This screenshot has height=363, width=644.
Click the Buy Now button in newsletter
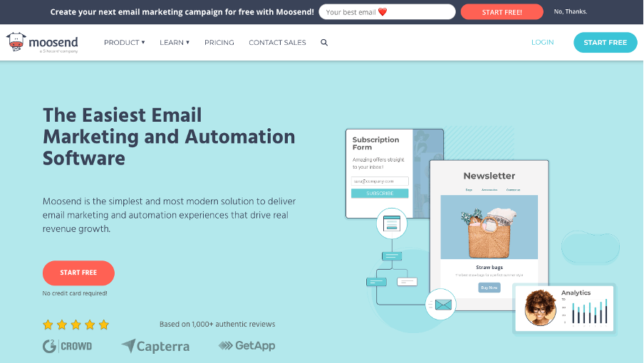tap(489, 288)
